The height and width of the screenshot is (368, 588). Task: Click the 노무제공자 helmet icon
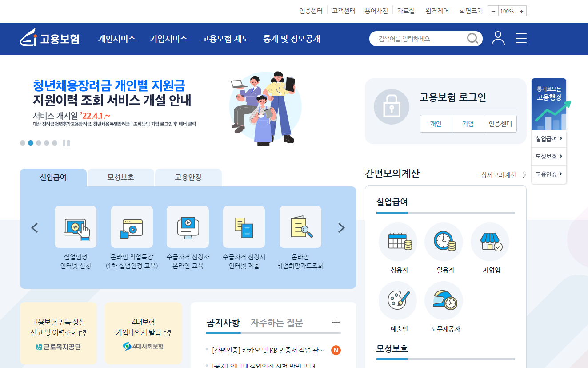tap(444, 300)
